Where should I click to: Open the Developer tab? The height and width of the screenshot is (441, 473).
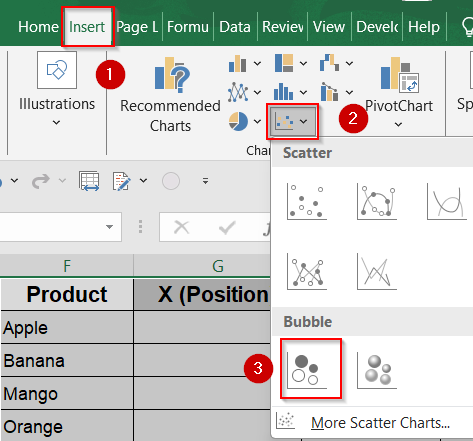[x=377, y=27]
